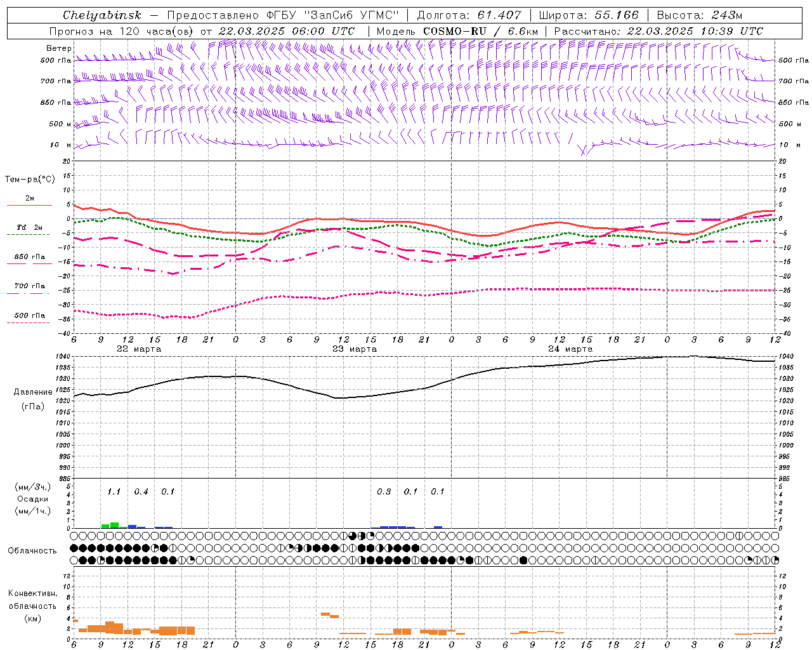
Task: Select the 'Предоставлено ФГБУ "ЗапСиб УГМС"' provider text
Action: coord(284,15)
